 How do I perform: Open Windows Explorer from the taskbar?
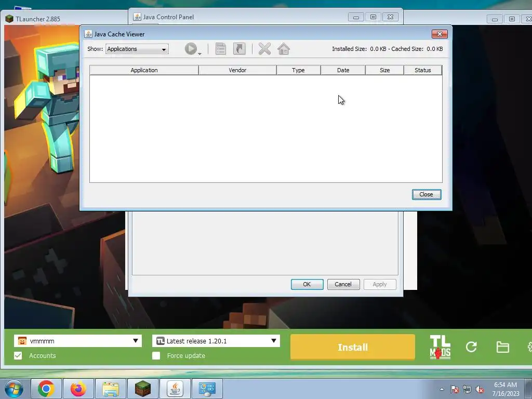111,389
